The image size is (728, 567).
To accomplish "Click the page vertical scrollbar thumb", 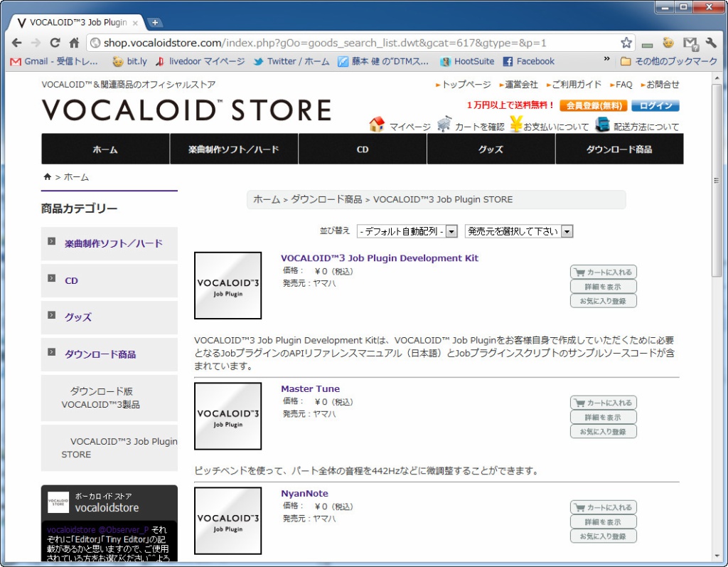I will point(717,181).
